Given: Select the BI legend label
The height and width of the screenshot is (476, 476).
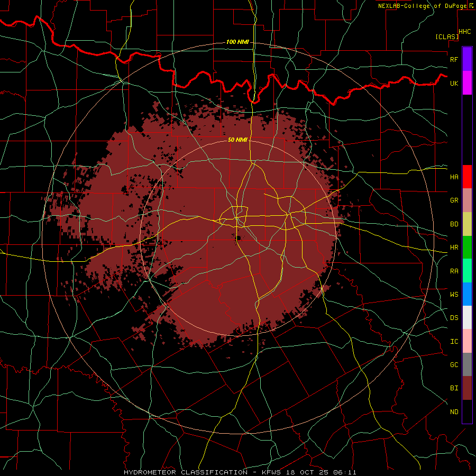Looking at the screenshot, I should (454, 388).
